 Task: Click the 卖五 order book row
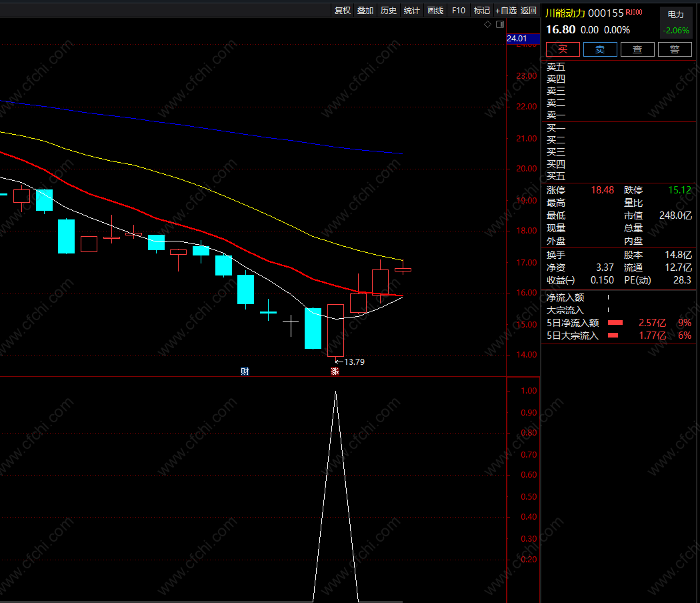tap(619, 67)
